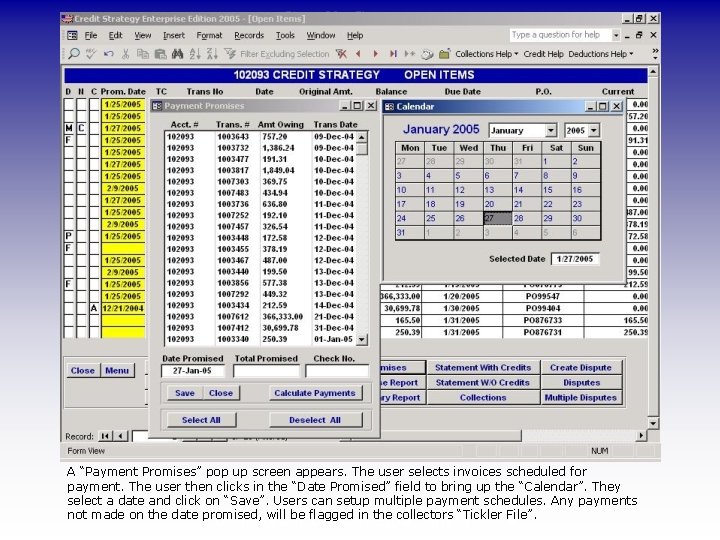This screenshot has height=540, width=720.
Task: Click the Cut scissors icon
Action: tap(125, 54)
